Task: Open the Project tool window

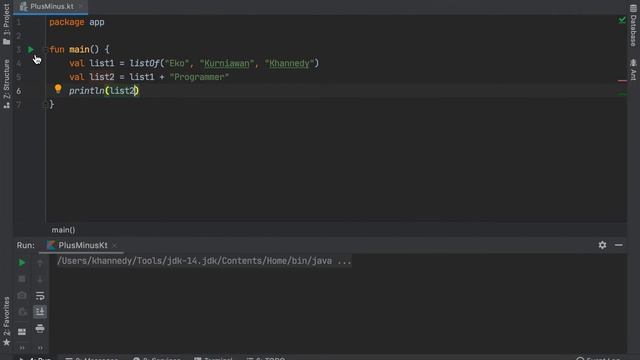Action: [x=6, y=24]
